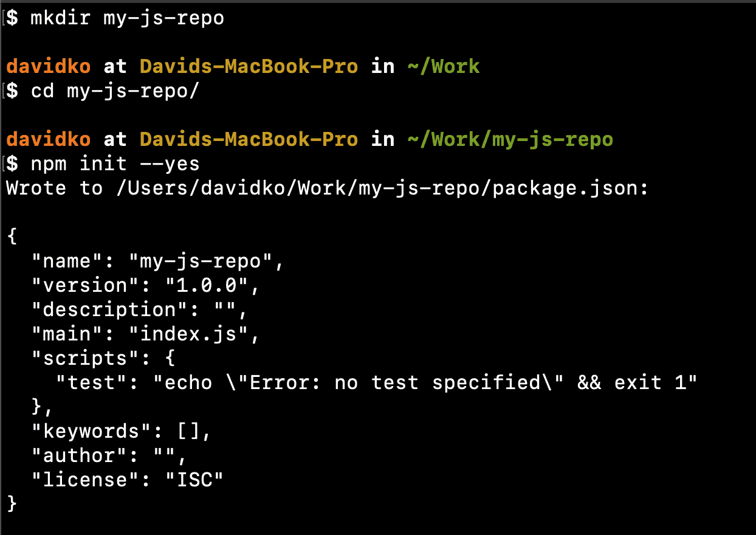Click the "mkdir my-js-repo" command text
The height and width of the screenshot is (535, 756).
click(x=127, y=18)
